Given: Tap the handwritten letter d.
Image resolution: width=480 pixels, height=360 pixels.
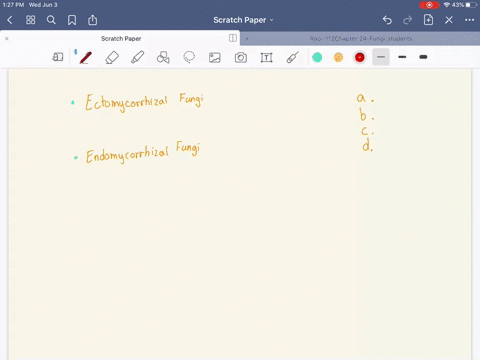Looking at the screenshot, I should (366, 145).
